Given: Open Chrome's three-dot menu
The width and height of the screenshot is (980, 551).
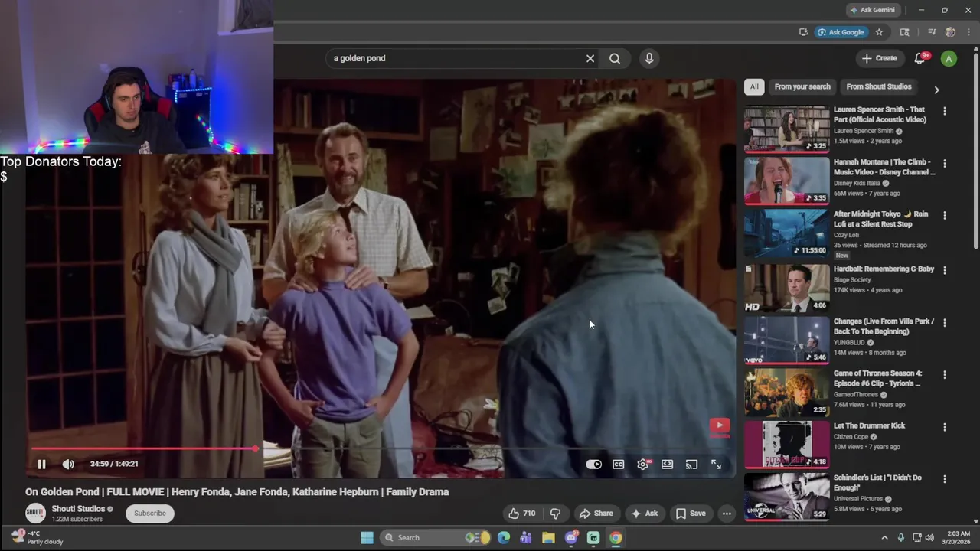Looking at the screenshot, I should 969,32.
